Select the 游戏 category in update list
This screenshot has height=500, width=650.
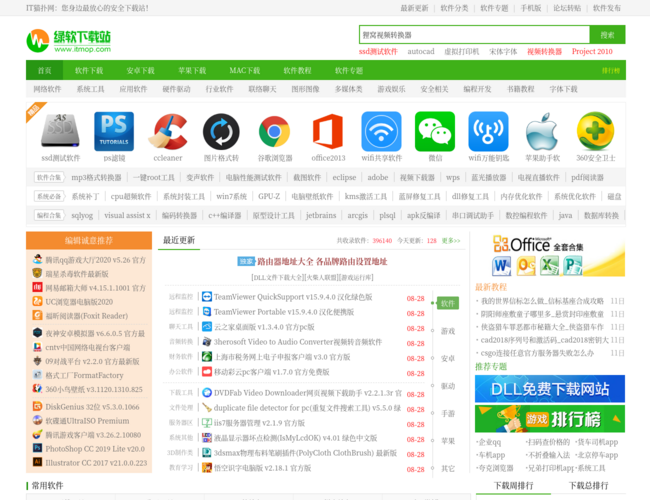pyautogui.click(x=448, y=331)
